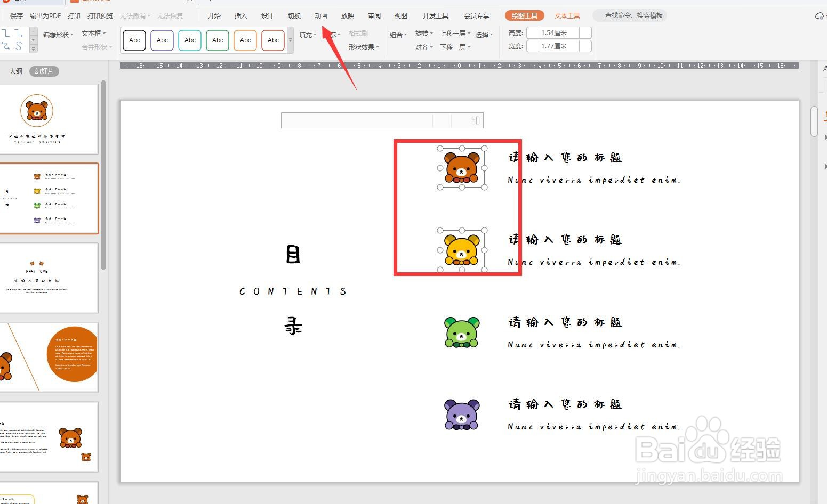Open the 审阅 review tab
827x504 pixels.
point(374,15)
